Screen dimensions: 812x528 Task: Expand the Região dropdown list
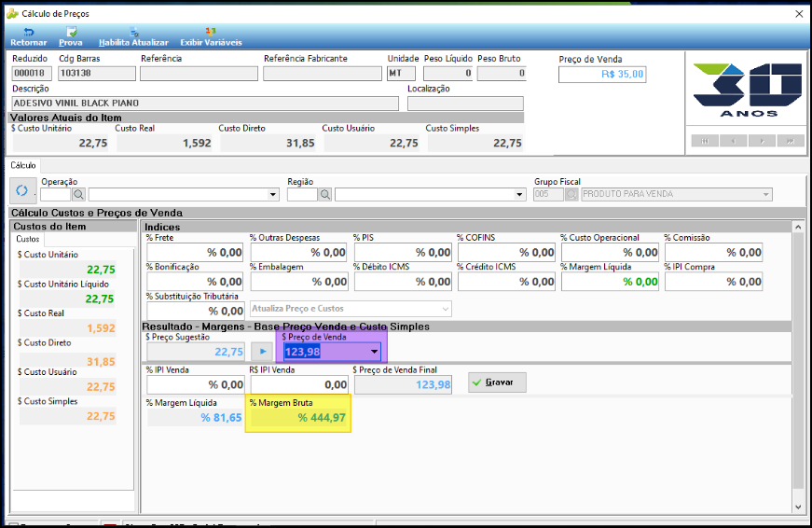click(519, 195)
